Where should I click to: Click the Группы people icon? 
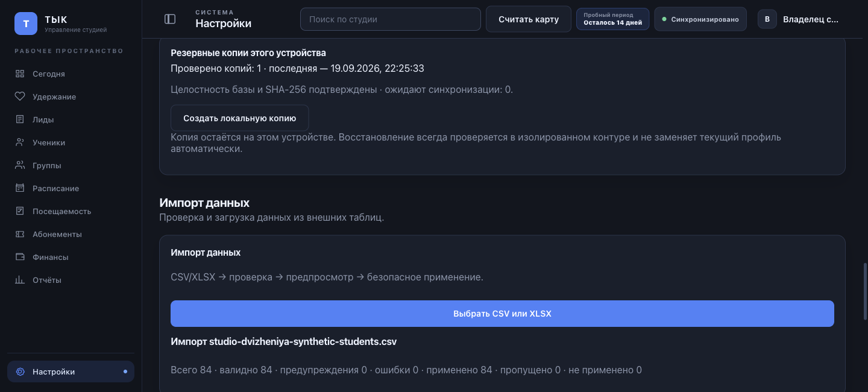point(20,165)
